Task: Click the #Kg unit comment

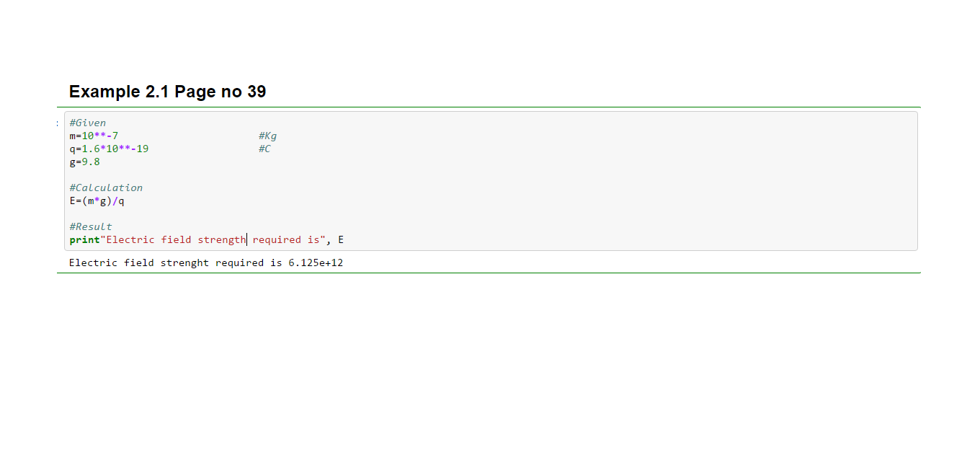Action: pyautogui.click(x=267, y=136)
